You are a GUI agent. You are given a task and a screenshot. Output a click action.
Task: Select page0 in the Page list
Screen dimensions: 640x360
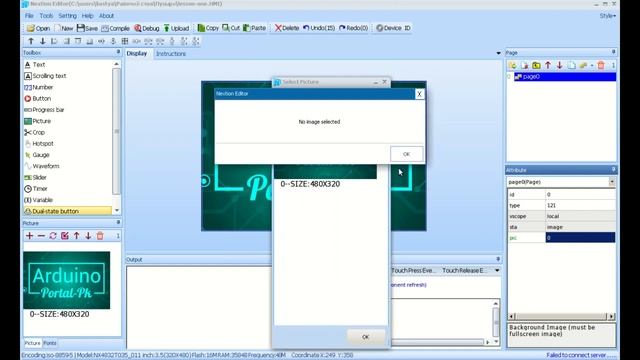point(565,77)
